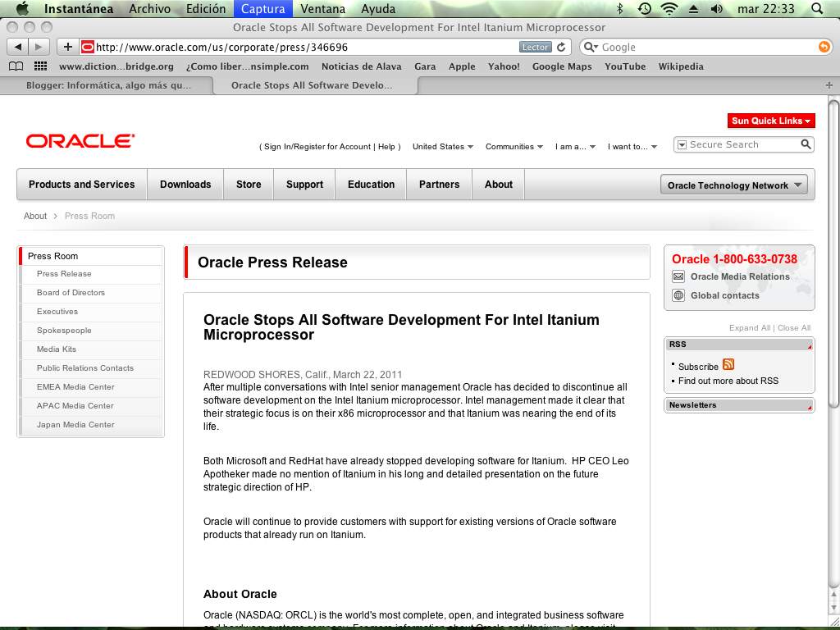
Task: Open the Executives sidebar link
Action: [57, 311]
